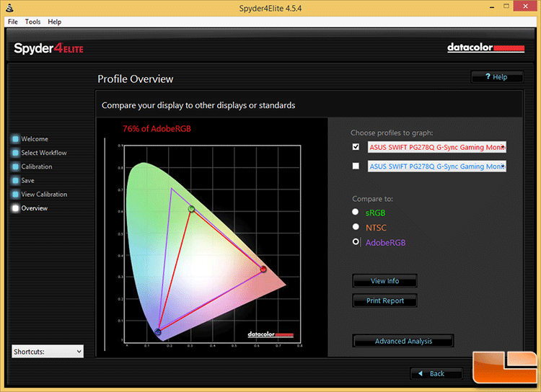Open the blue ASUS SWIFT profile dropdown

click(437, 166)
